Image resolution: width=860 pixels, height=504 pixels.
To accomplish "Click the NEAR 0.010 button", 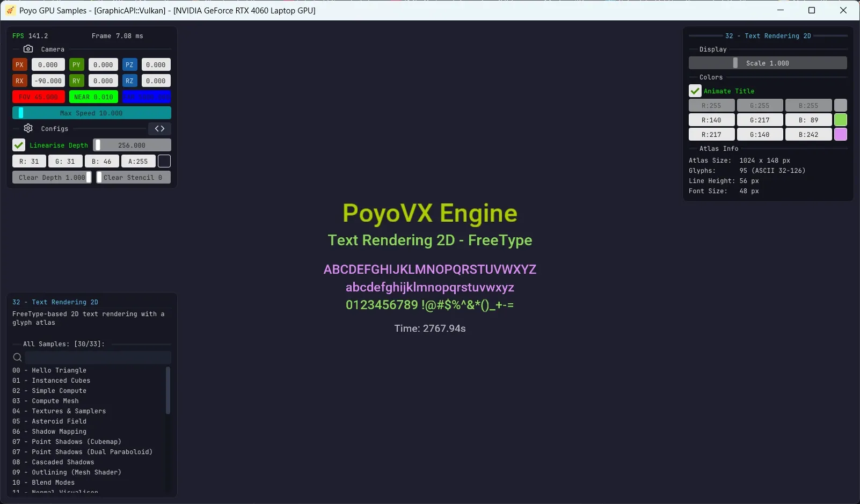I will (x=93, y=97).
